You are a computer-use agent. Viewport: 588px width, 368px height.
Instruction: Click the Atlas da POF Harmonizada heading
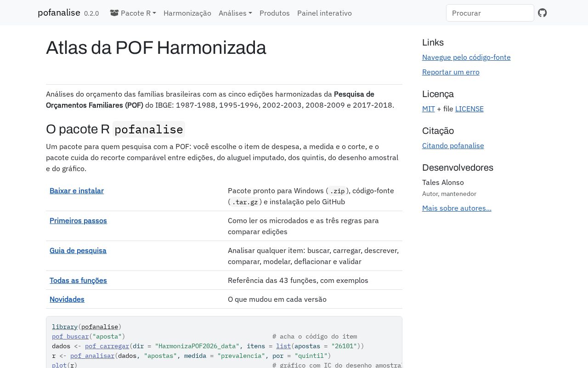[156, 48]
